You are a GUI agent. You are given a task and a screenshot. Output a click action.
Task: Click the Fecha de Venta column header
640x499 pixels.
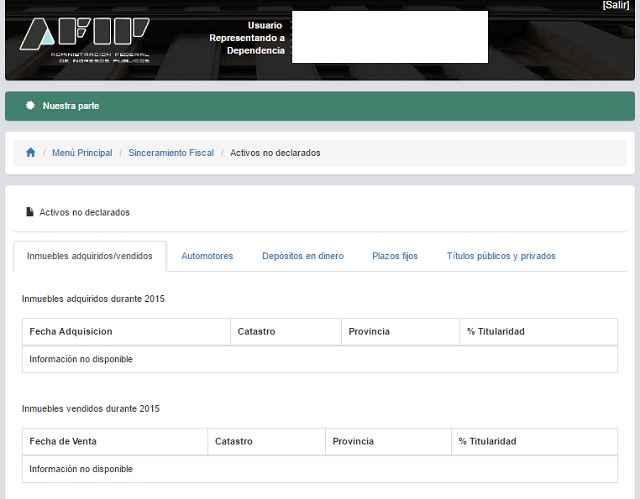point(63,442)
